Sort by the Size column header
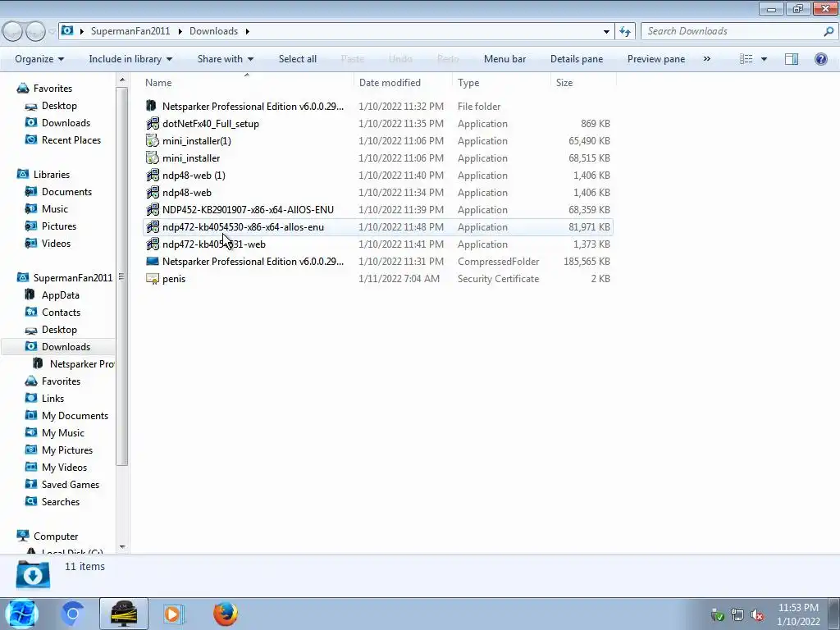Viewport: 840px width, 630px height. pyautogui.click(x=583, y=83)
